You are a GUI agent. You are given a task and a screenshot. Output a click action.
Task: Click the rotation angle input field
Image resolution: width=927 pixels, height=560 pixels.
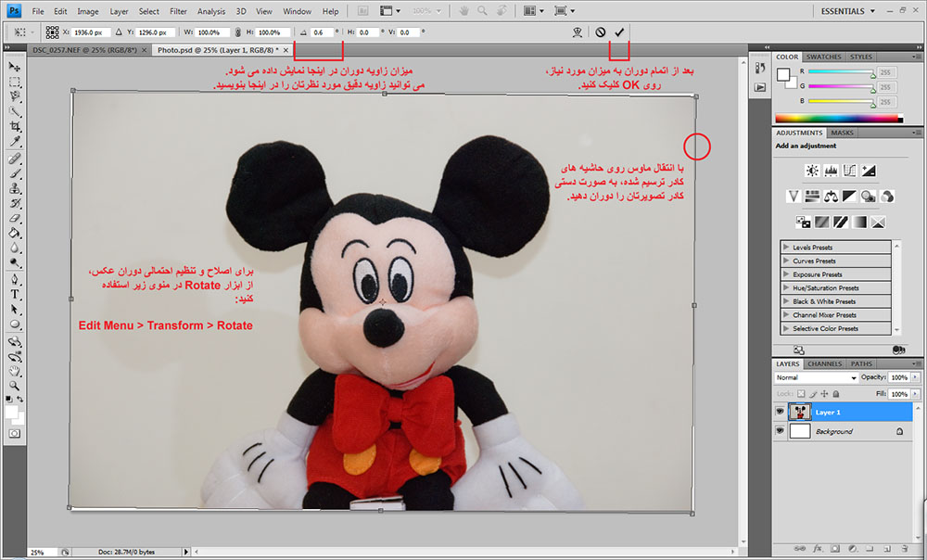(323, 32)
